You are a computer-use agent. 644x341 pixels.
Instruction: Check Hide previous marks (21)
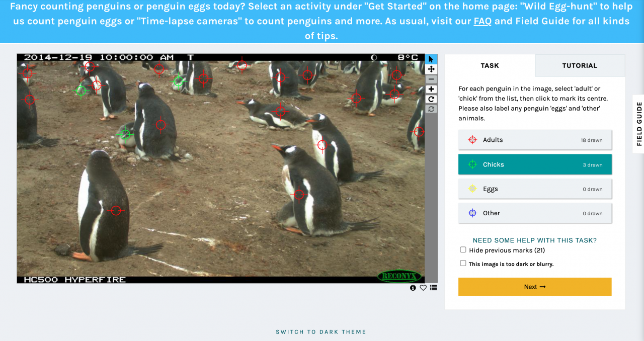click(463, 249)
